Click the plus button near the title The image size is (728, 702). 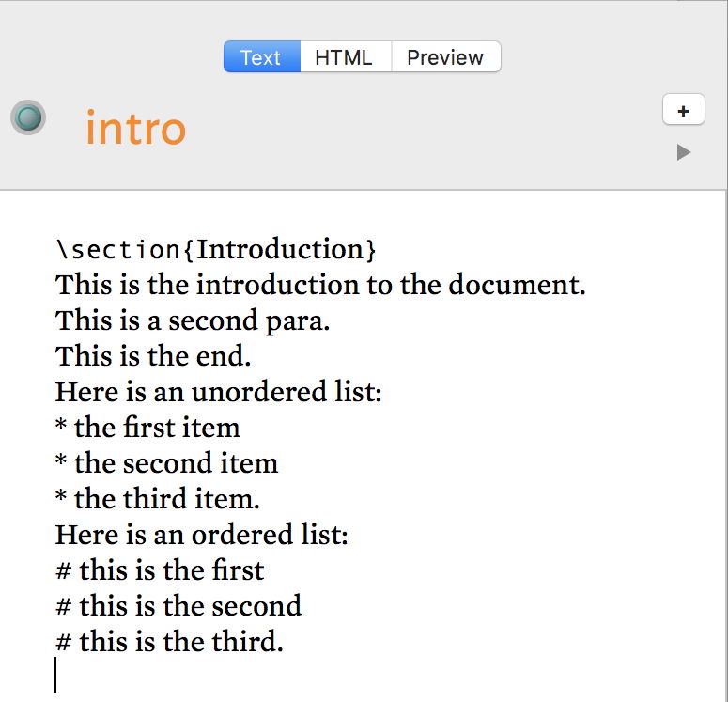coord(683,111)
